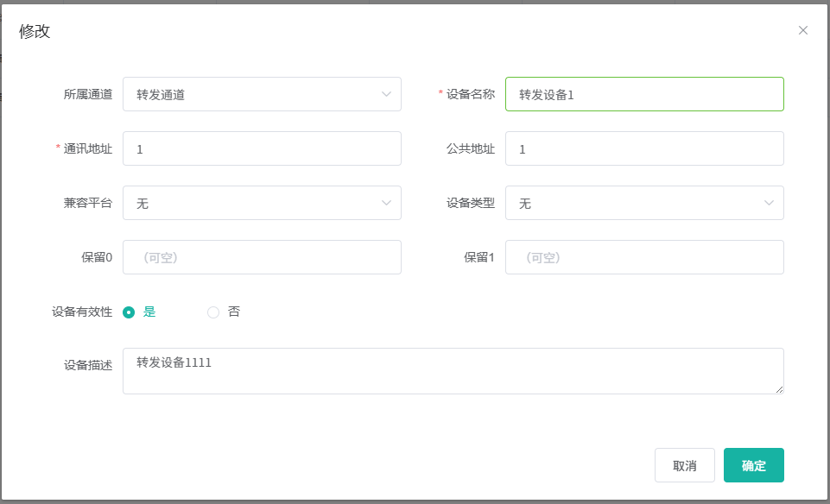Click the resize handle of 设备描述 textarea
Screen dimensions: 830x504
[779, 389]
